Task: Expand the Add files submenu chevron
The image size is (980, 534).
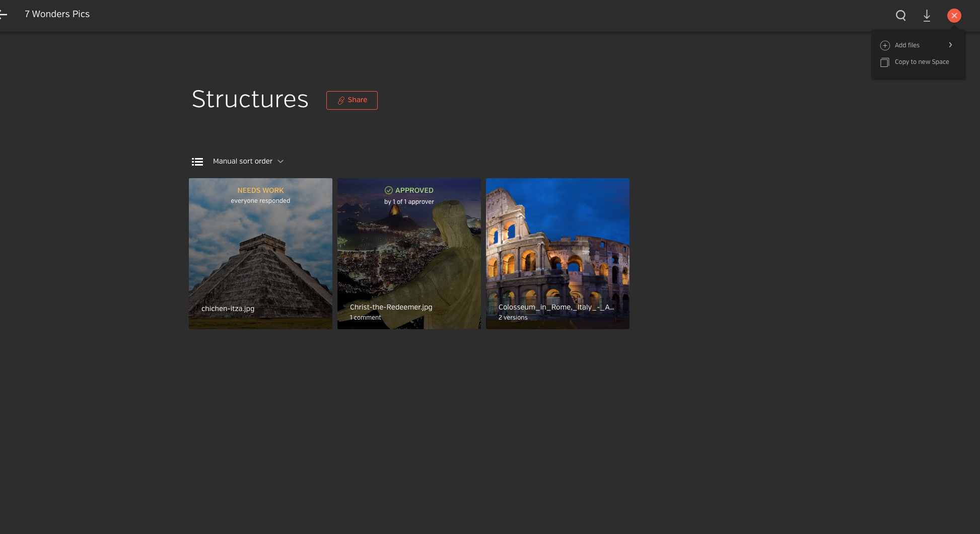Action: tap(950, 45)
